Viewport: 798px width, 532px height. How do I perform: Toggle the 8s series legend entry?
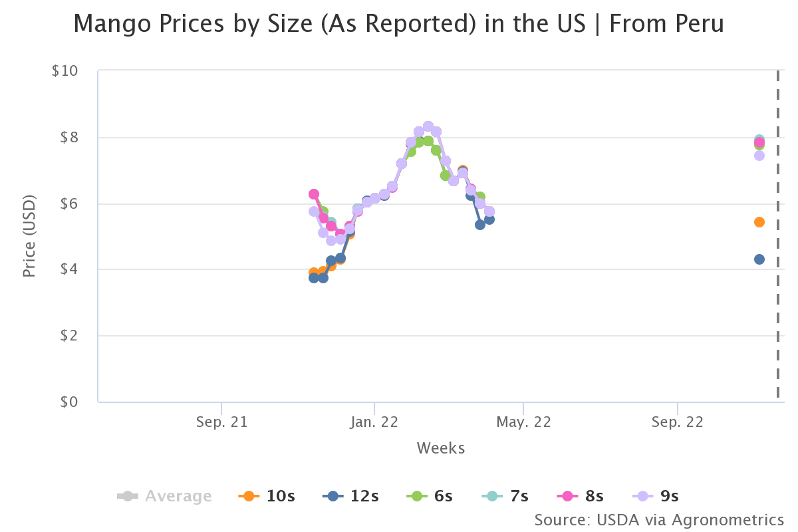[x=580, y=496]
